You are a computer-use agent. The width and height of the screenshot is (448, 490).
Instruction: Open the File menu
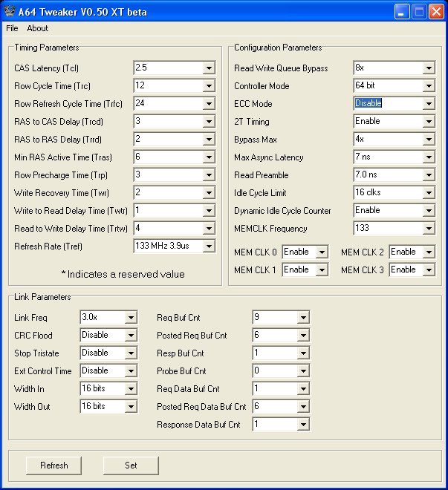click(12, 28)
